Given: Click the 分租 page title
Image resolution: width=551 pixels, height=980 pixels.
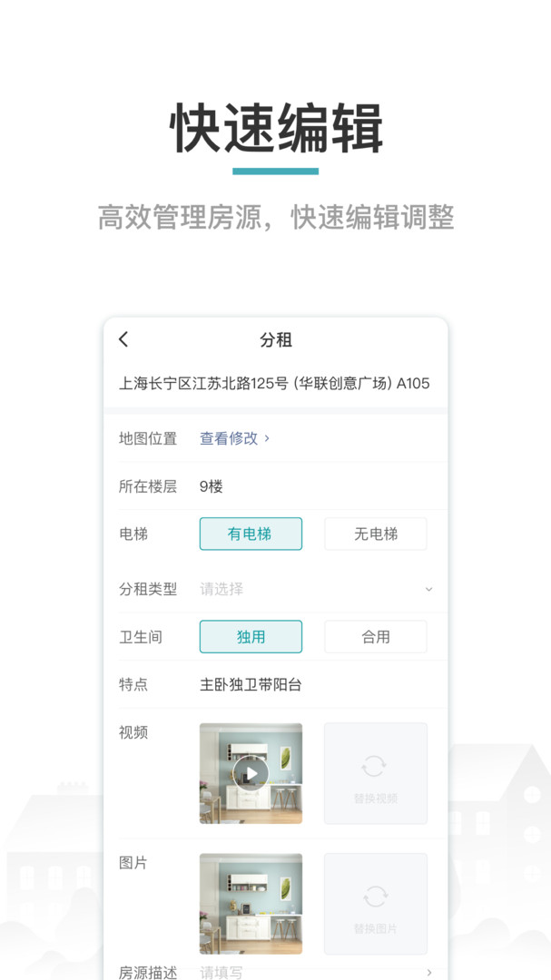Looking at the screenshot, I should point(276,340).
